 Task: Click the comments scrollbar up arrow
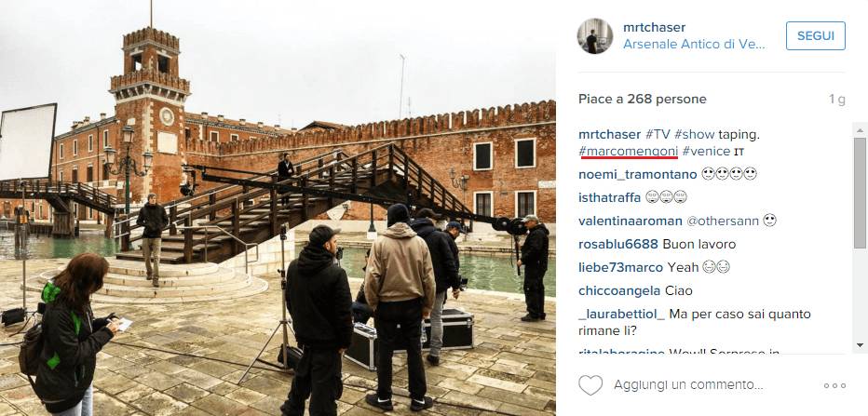(x=860, y=130)
